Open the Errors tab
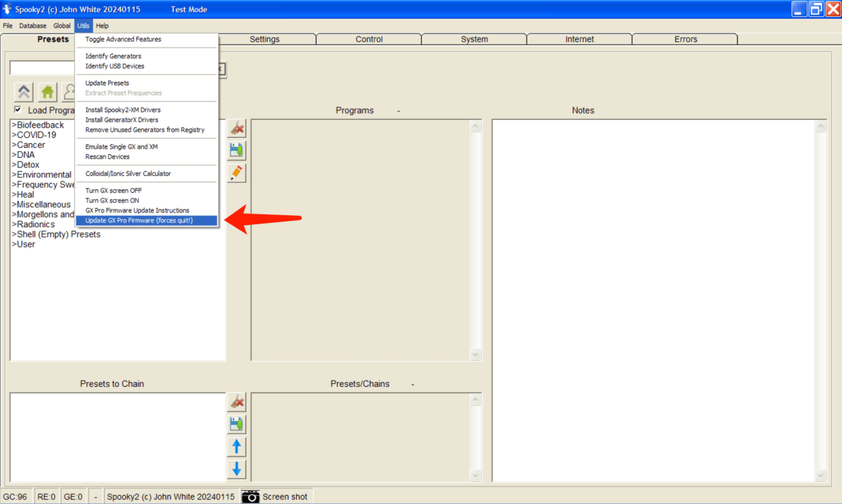 [x=686, y=39]
